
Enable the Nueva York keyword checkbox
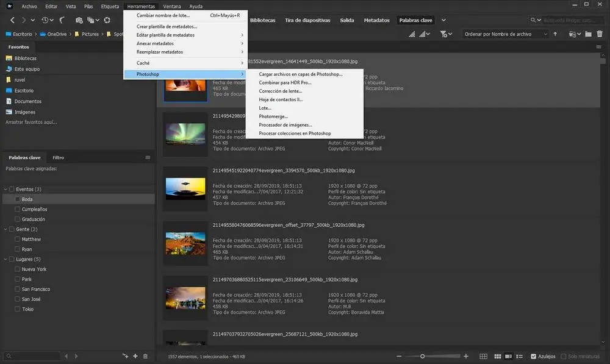pos(18,269)
